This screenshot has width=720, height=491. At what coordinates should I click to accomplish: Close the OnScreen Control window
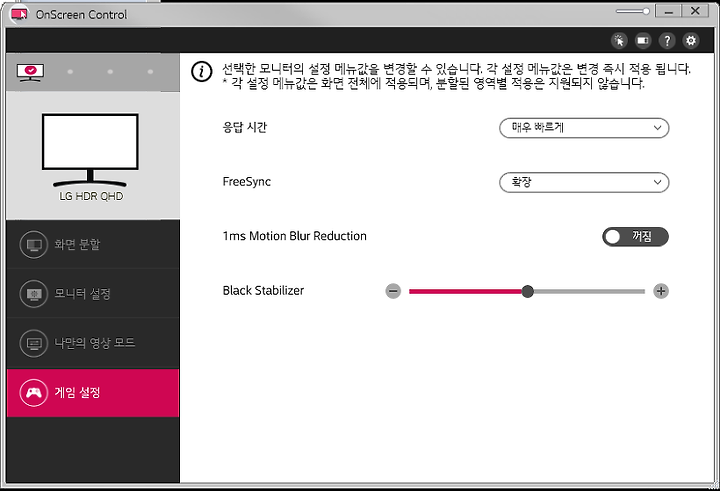pyautogui.click(x=695, y=11)
